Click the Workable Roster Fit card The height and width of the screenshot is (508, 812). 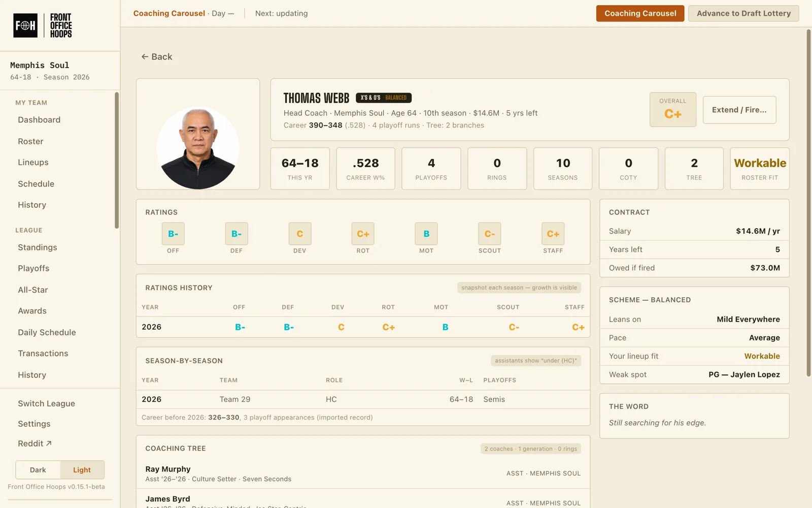point(760,169)
